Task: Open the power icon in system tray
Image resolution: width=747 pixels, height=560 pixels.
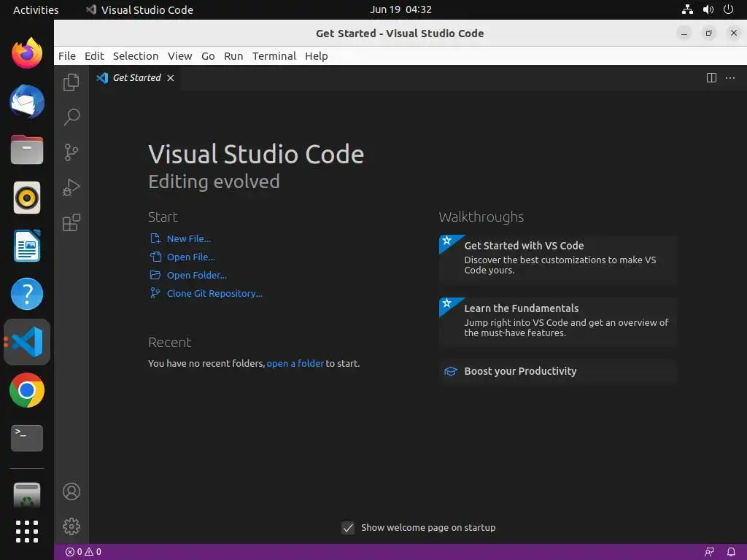Action: click(x=728, y=9)
